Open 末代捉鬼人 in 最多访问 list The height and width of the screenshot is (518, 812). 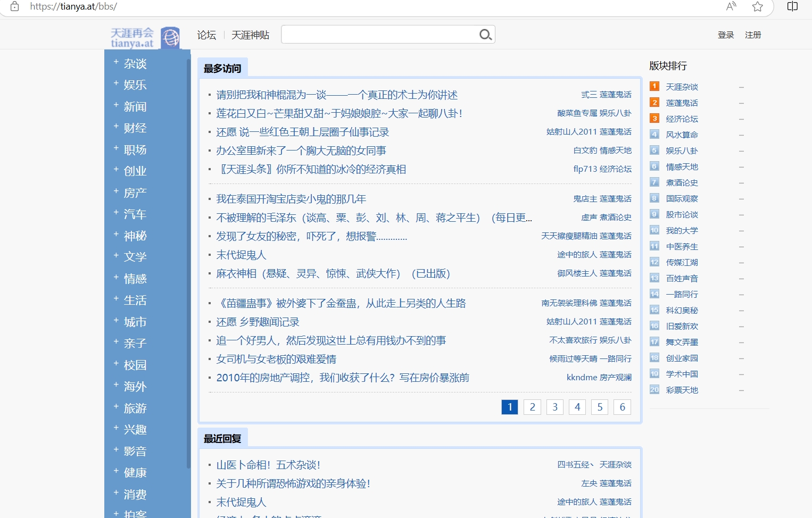tap(241, 255)
